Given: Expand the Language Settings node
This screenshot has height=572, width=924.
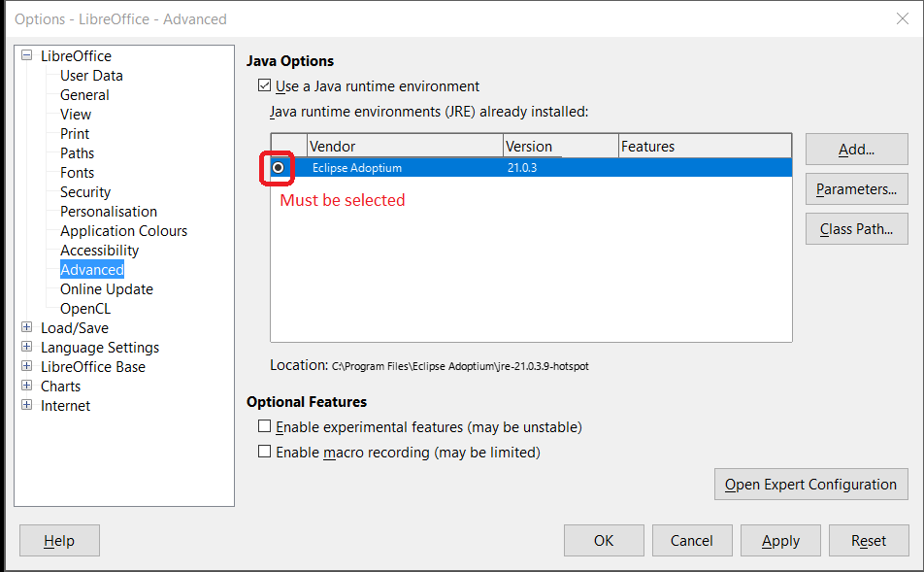Looking at the screenshot, I should click(x=26, y=346).
